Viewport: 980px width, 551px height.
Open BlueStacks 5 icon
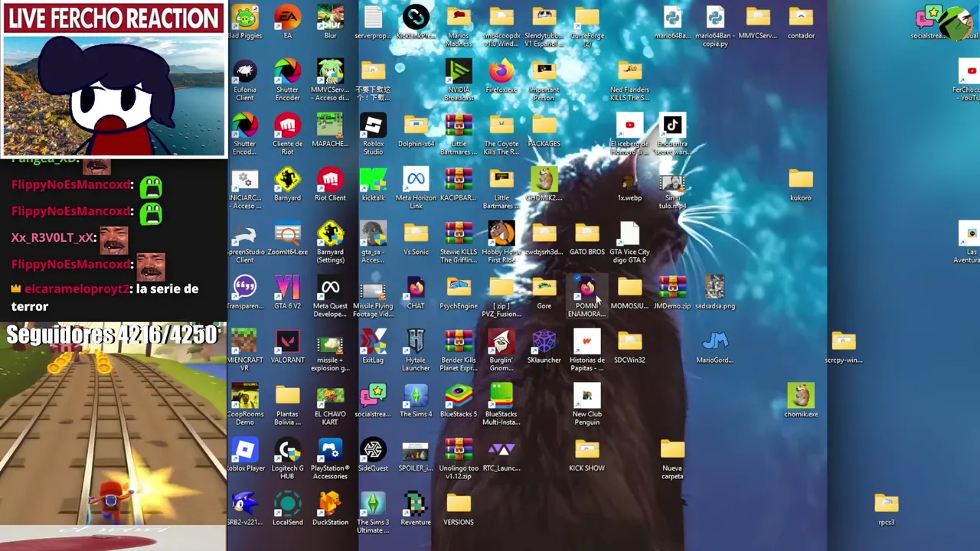pyautogui.click(x=459, y=396)
